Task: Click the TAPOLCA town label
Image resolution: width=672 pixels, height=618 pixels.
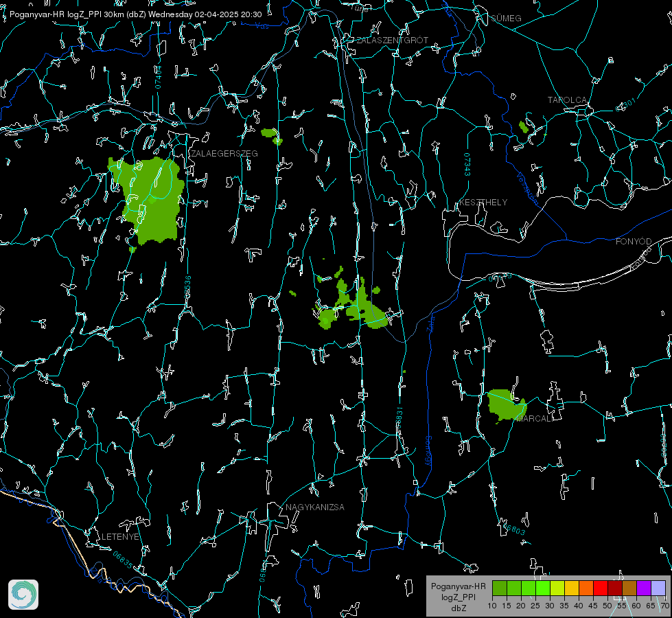Action: 568,100
